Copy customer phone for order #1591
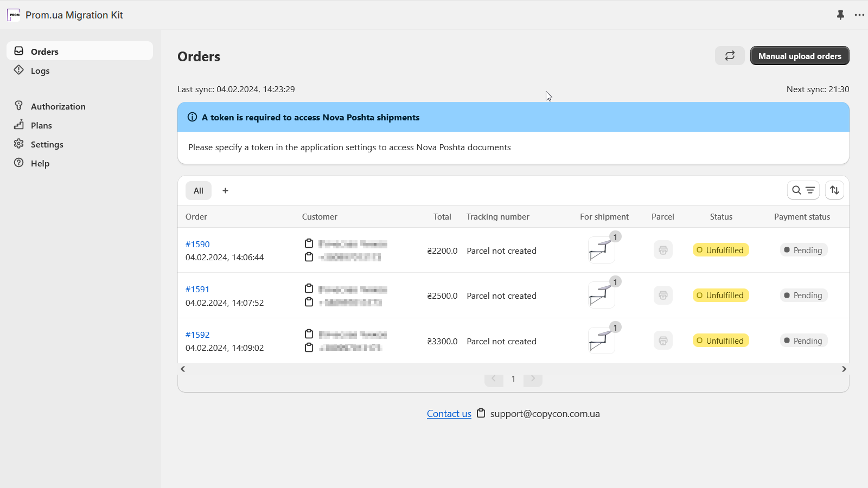868x488 pixels. pos(309,301)
